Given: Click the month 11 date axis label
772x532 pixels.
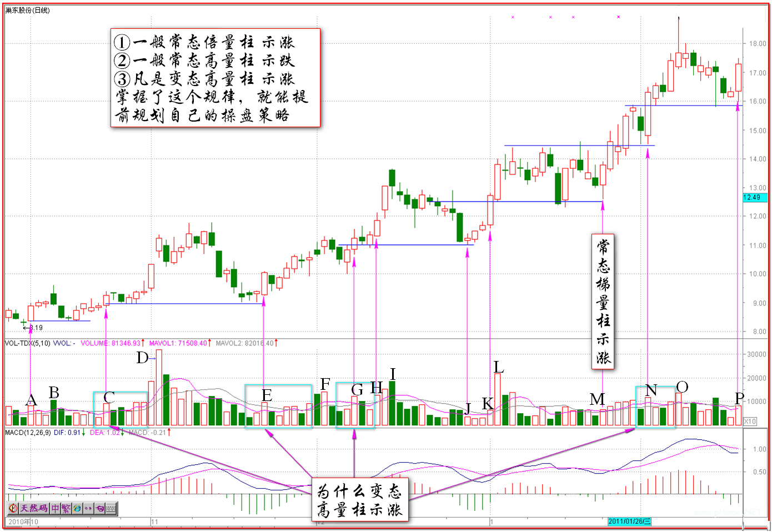Looking at the screenshot, I should click(x=155, y=522).
